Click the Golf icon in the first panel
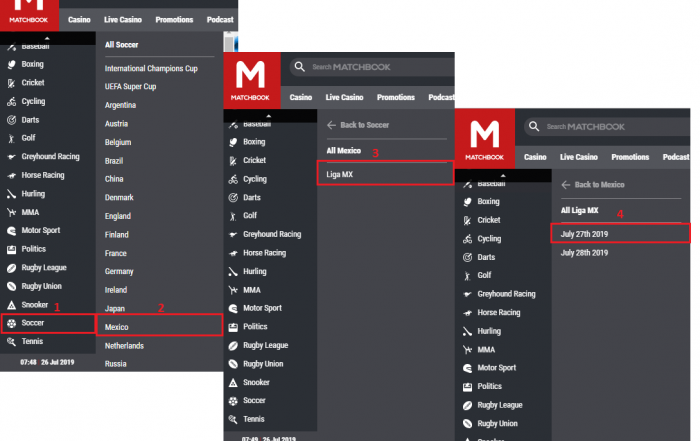 (12, 138)
